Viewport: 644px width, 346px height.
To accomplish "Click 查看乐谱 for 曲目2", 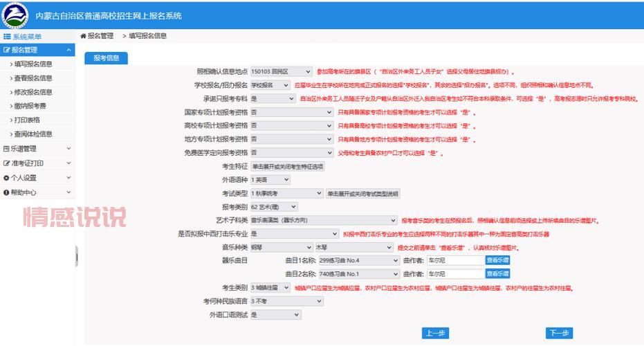I will [497, 273].
